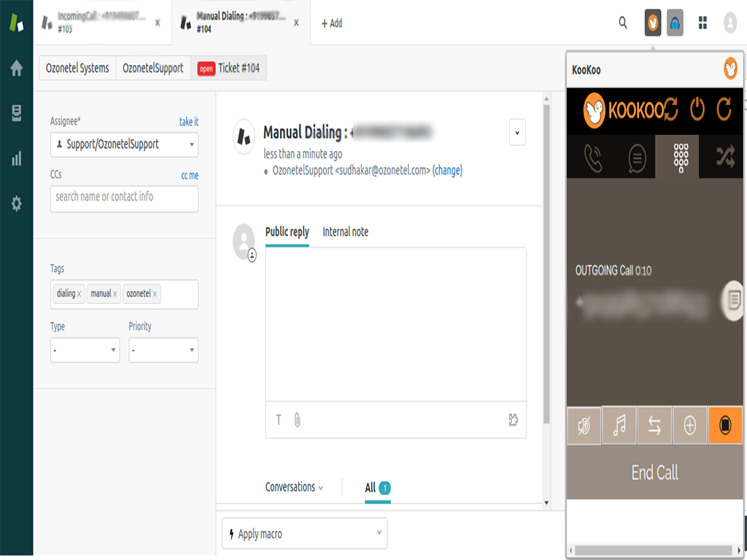Open the Assignee dropdown
This screenshot has width=747, height=560.
124,145
